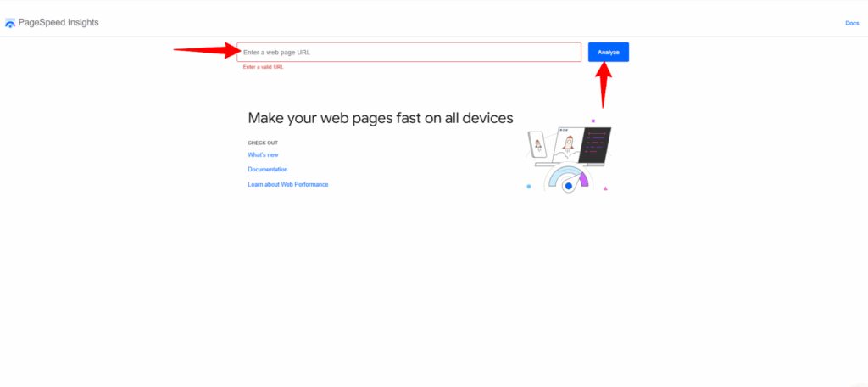Click the small blue dot beside gauge
Screen dimensions: 868x387
(x=529, y=187)
